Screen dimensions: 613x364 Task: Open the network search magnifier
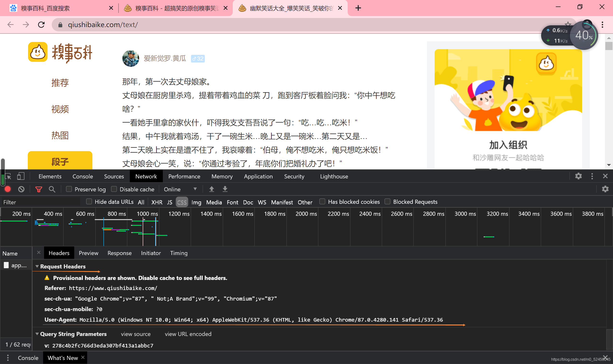click(52, 189)
